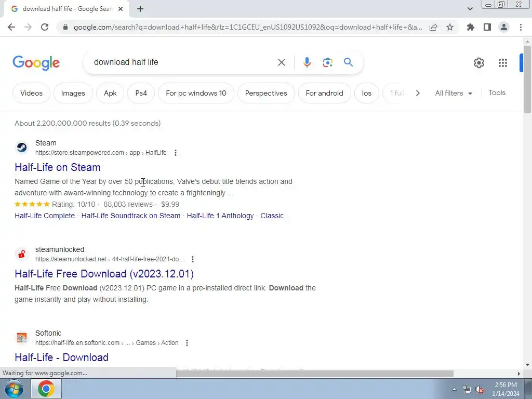
Task: Click the browser forward arrow
Action: (28, 27)
